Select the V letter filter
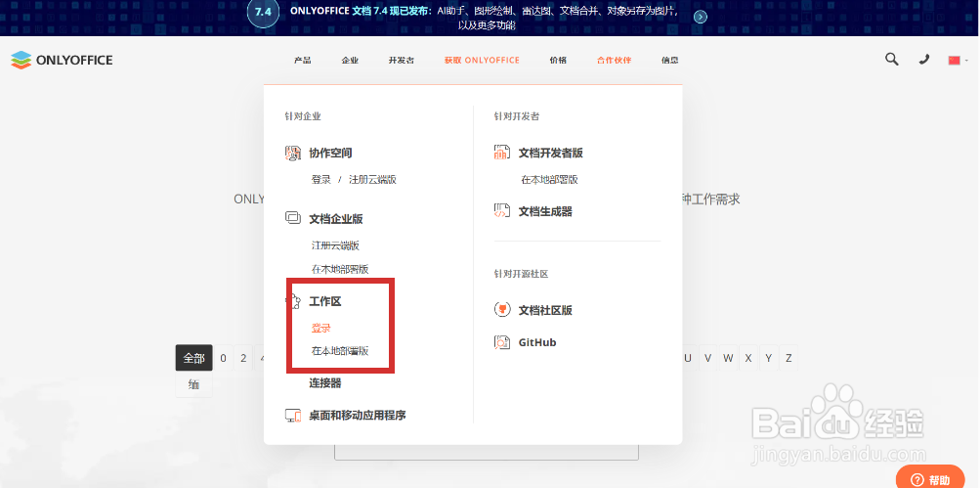 (708, 358)
